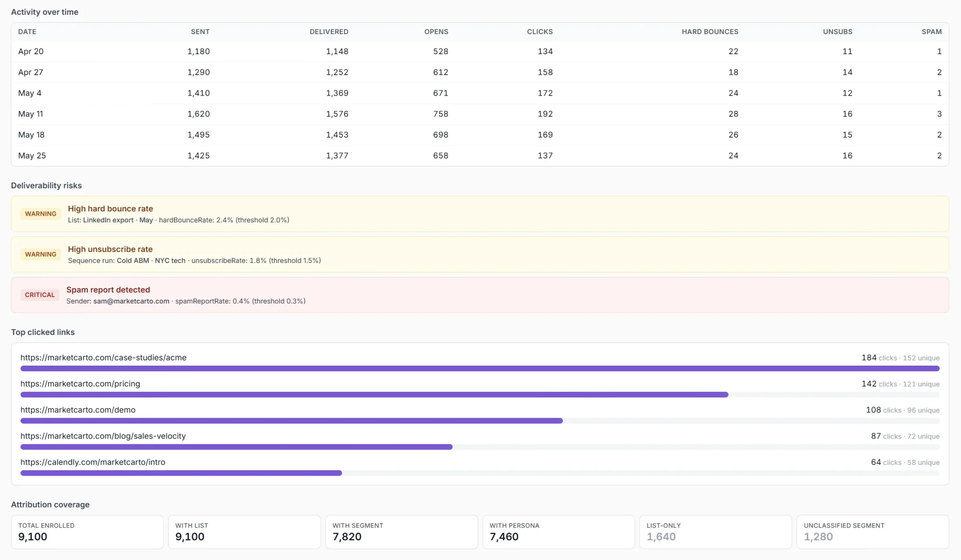Click the SENT column header
The height and width of the screenshot is (560, 961).
click(200, 32)
